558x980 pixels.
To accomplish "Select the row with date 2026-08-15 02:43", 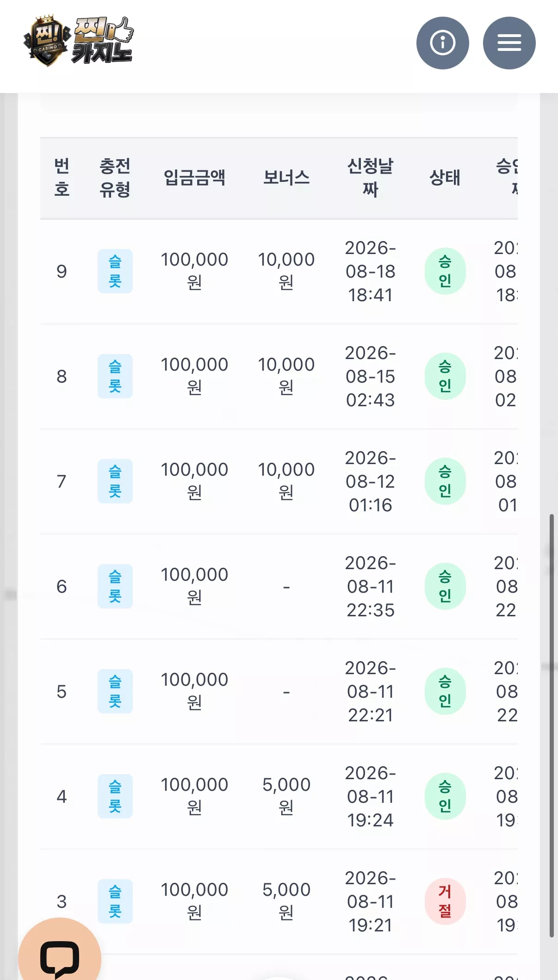I will tap(279, 376).
